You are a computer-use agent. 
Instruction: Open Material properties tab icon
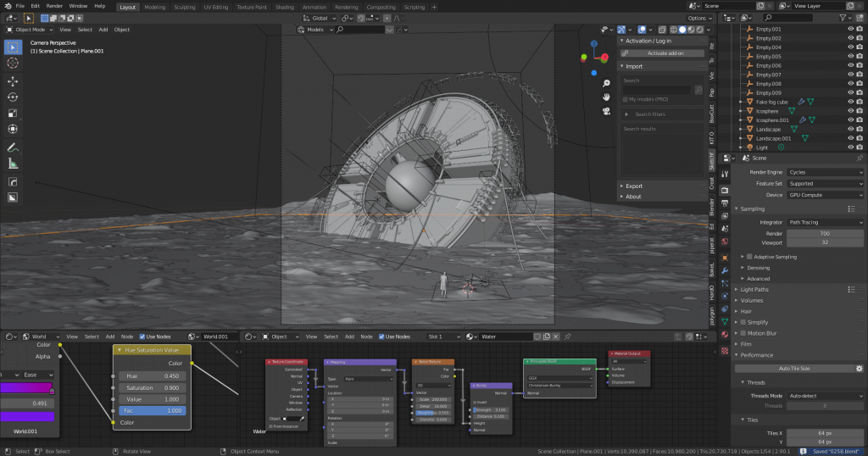[725, 335]
